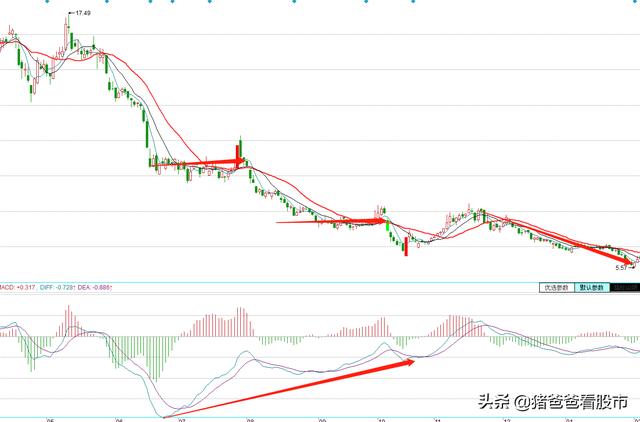Click the 09 month label on time axis
The height and width of the screenshot is (422, 640).
[319, 419]
